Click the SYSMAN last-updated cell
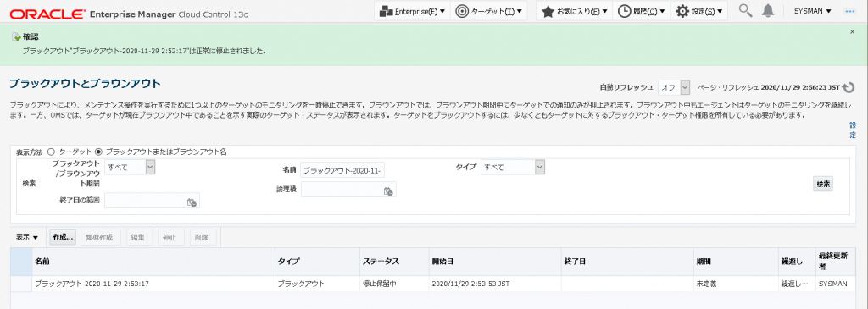The image size is (868, 309). [x=835, y=284]
